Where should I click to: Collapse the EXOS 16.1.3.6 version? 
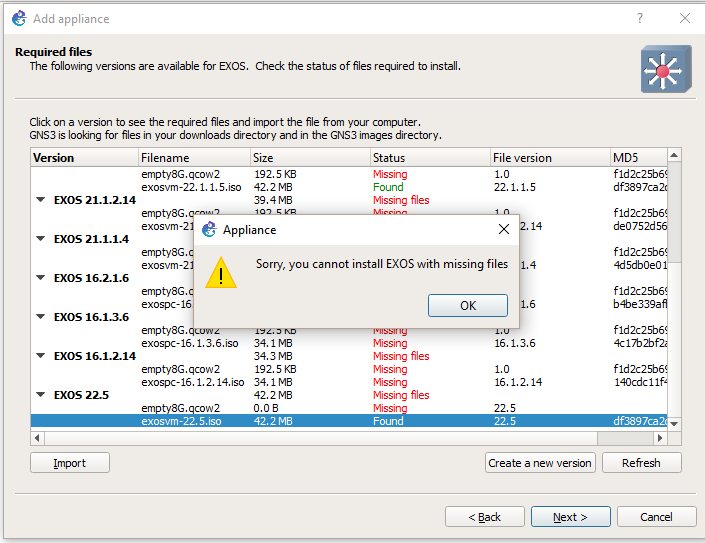(41, 317)
